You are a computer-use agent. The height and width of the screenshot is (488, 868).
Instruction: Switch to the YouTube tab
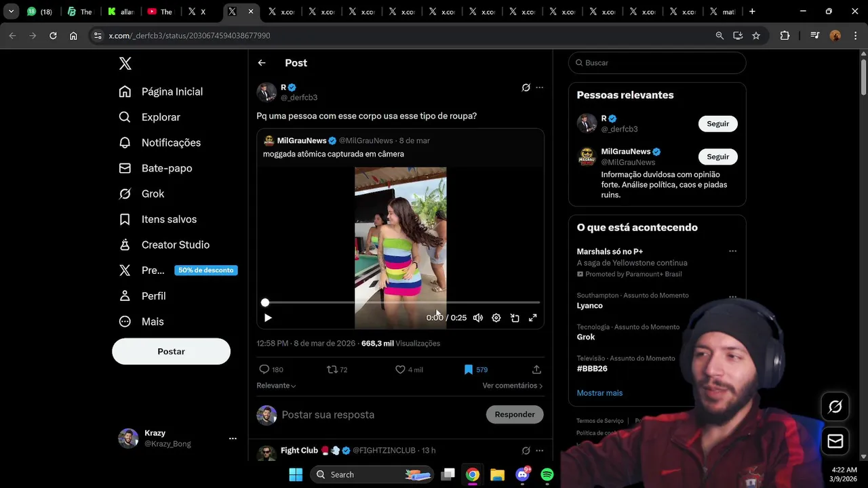160,12
